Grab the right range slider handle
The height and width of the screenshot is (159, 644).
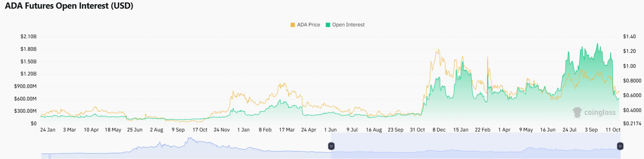[620, 146]
